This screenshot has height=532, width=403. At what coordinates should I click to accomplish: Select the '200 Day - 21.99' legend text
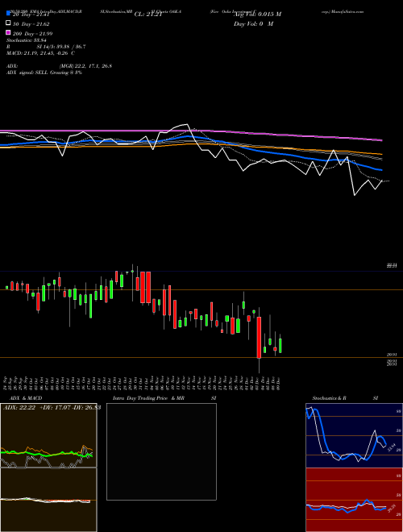tap(32, 34)
